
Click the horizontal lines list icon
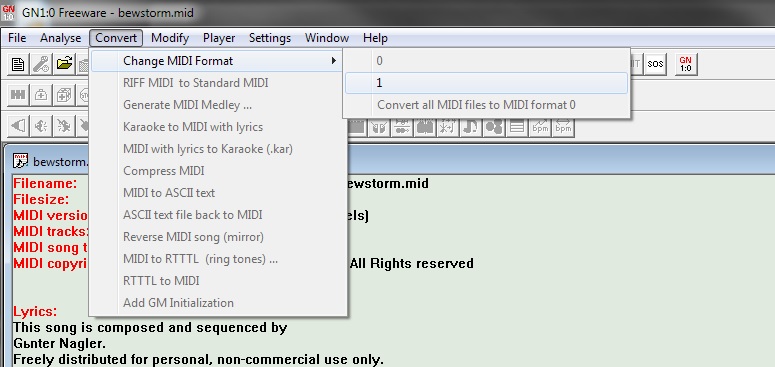(x=517, y=127)
